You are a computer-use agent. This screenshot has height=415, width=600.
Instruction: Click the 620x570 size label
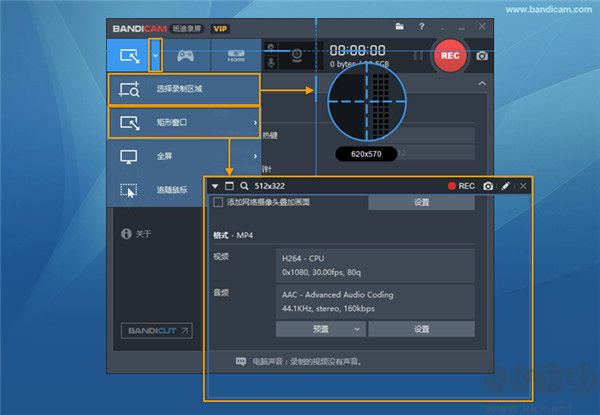[x=366, y=154]
